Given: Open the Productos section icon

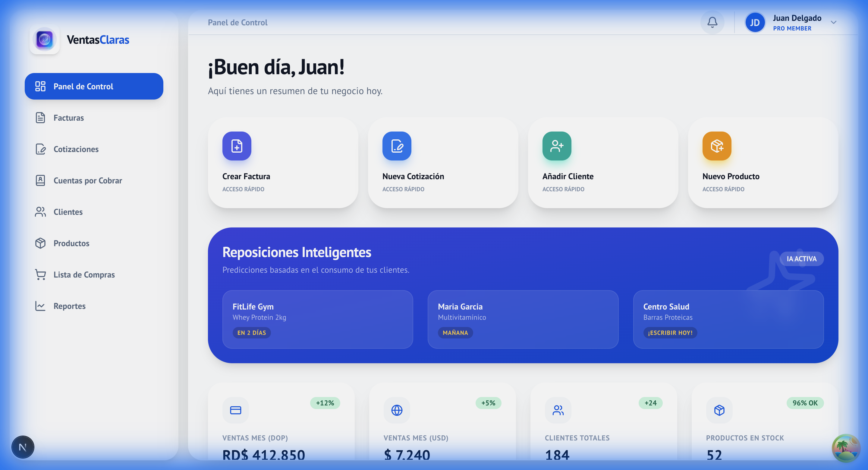Looking at the screenshot, I should (x=40, y=243).
